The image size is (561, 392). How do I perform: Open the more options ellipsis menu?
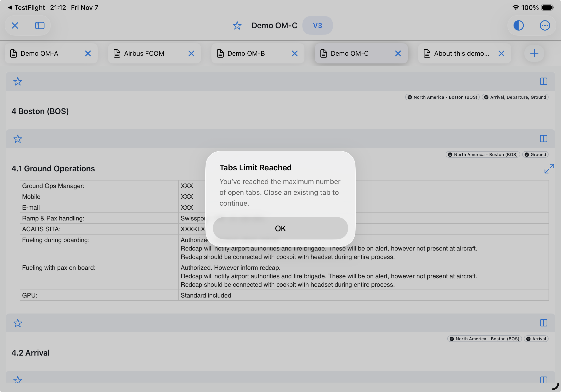point(544,25)
